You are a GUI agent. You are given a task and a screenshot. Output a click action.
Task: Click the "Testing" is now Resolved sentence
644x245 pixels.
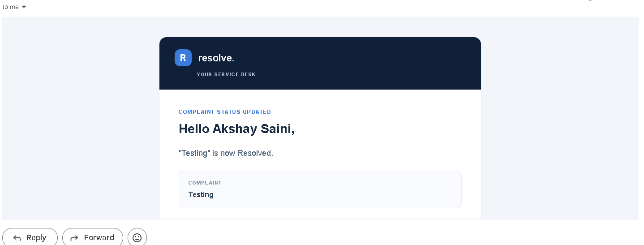coord(226,153)
